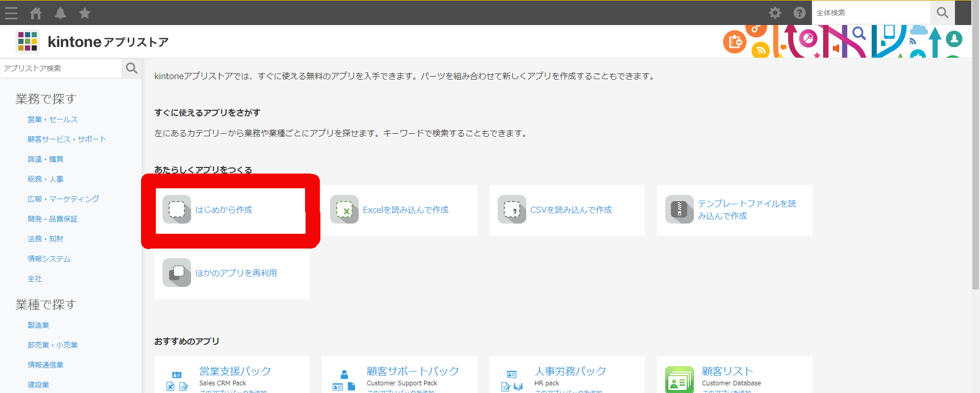Click the アプリストア検索 input field
This screenshot has width=980, height=393.
61,68
